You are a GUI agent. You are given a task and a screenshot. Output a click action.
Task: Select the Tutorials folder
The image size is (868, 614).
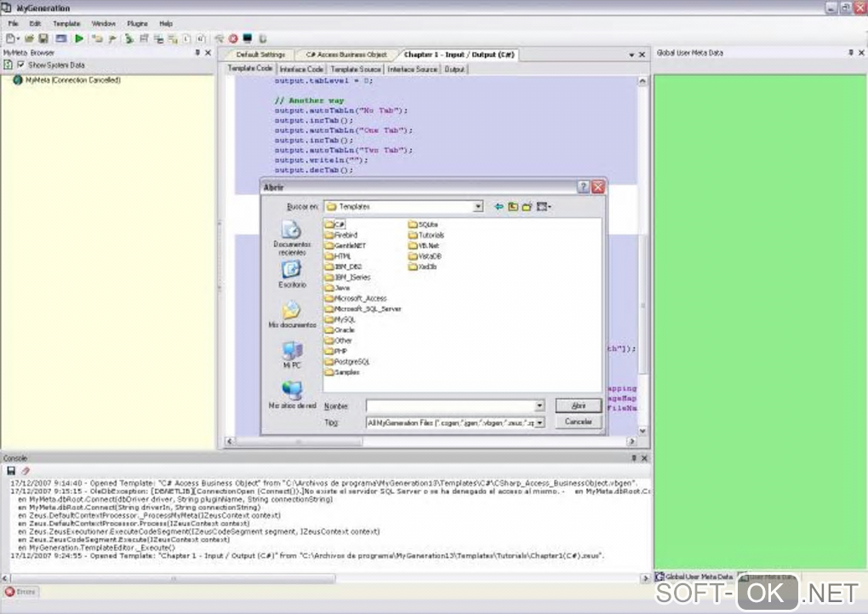pos(425,235)
